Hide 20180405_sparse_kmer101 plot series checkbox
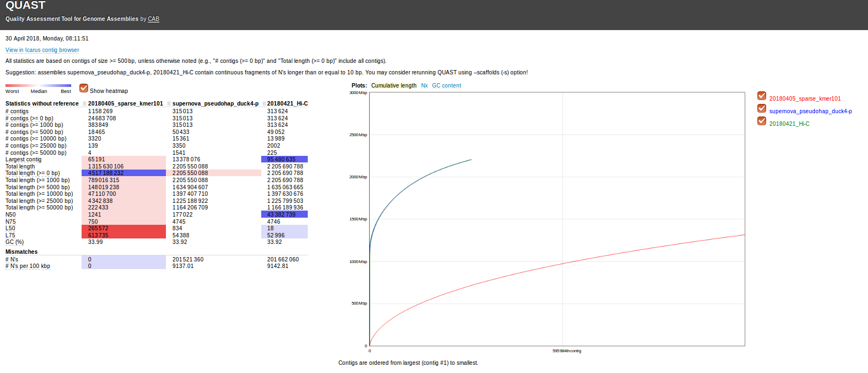Viewport: 868px width, 373px height. 762,96
